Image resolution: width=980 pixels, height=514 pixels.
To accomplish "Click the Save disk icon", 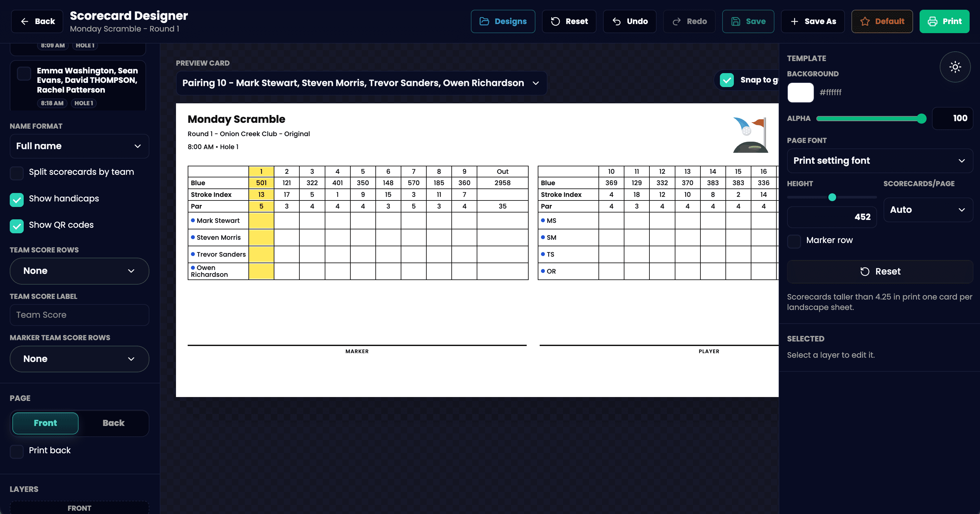I will click(x=736, y=21).
